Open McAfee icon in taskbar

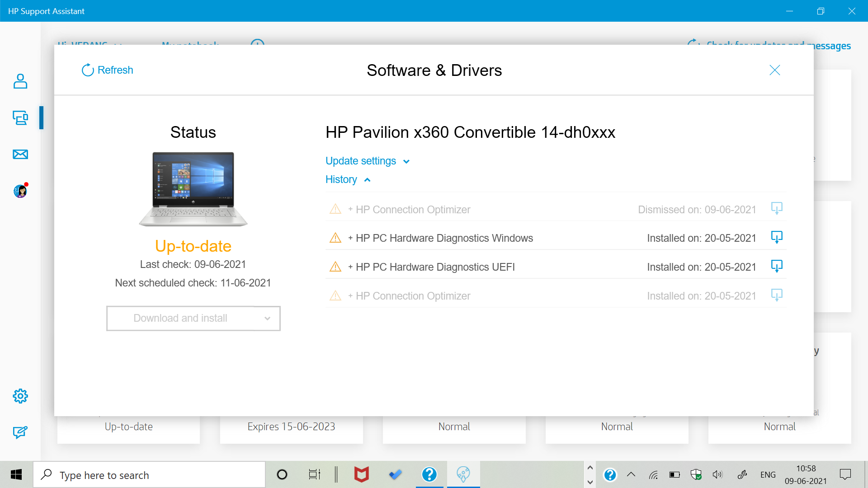(361, 474)
